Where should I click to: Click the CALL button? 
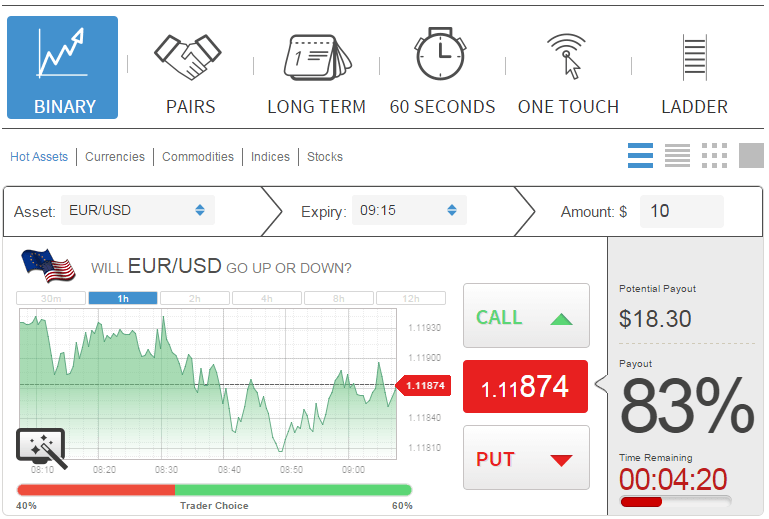526,315
